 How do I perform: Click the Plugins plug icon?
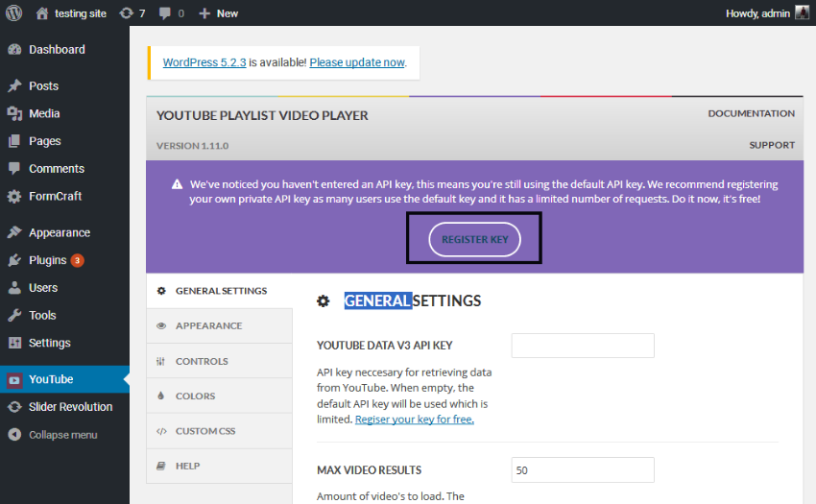(x=14, y=260)
